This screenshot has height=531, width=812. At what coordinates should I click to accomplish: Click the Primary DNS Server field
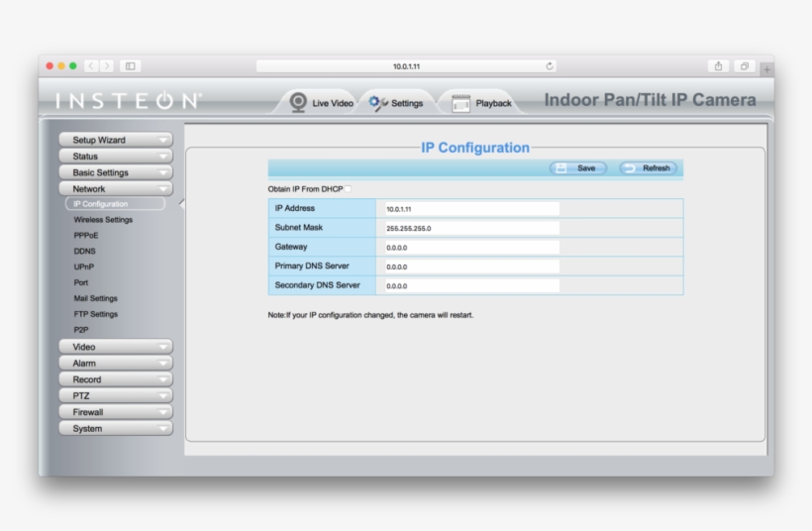coord(471,266)
